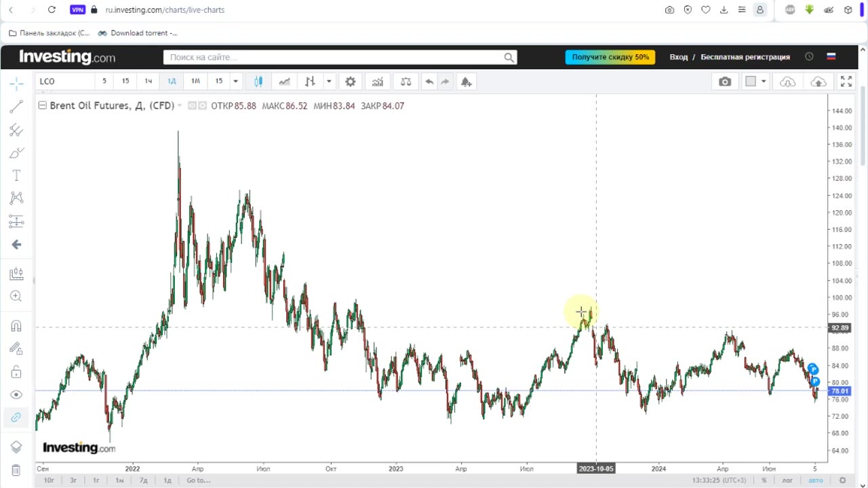Open the Download torrent bookmark

point(138,33)
